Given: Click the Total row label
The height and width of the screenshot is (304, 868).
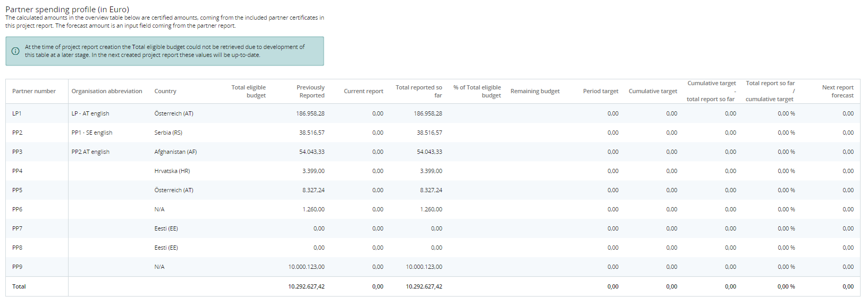Looking at the screenshot, I should click(19, 287).
